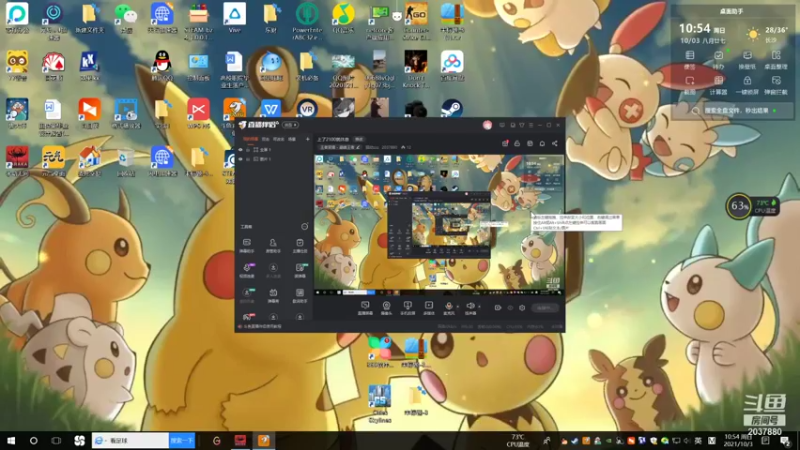The width and height of the screenshot is (800, 450).
Task: Click the microphone icon in Douyu toolbar
Action: [x=448, y=308]
